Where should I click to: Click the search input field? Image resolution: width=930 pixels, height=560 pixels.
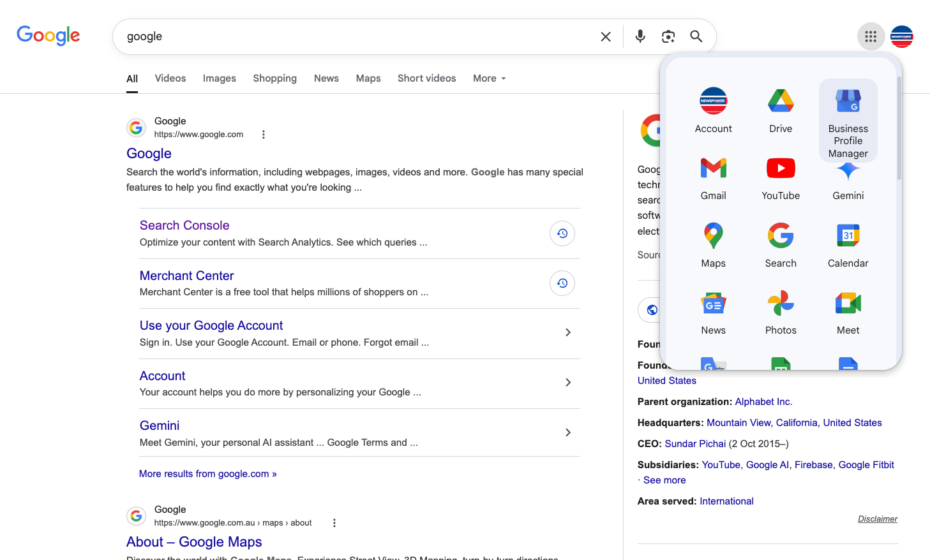point(357,36)
